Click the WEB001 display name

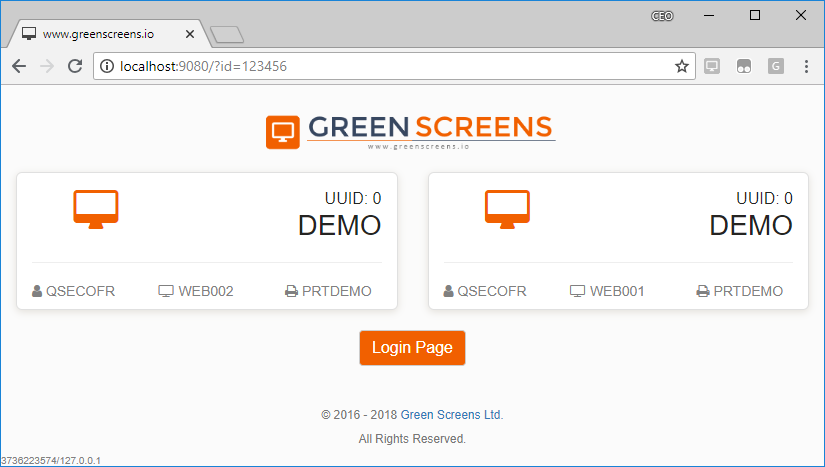pos(617,291)
